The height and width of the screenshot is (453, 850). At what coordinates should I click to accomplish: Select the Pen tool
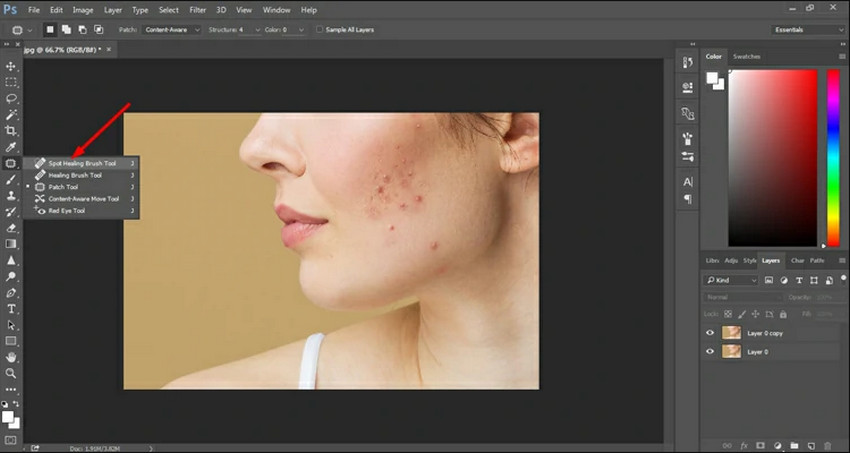[x=10, y=293]
